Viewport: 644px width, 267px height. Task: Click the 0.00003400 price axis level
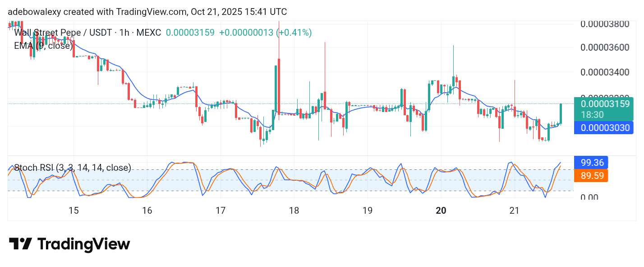[x=604, y=72]
